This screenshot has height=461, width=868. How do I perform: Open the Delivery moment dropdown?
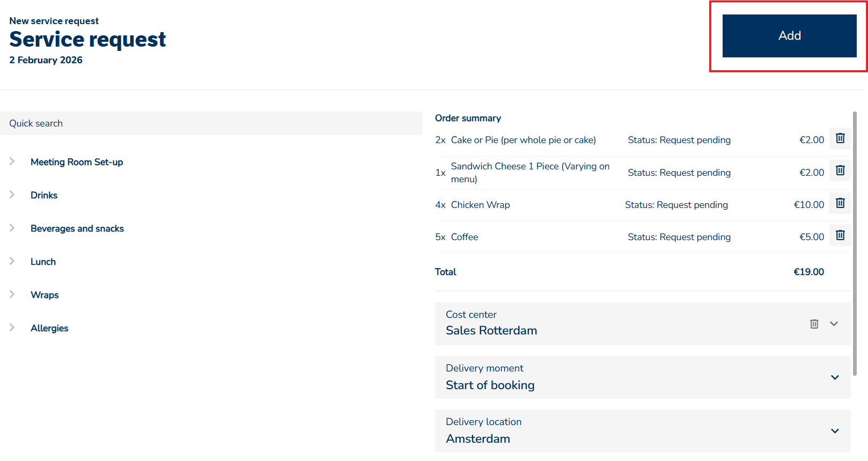point(835,377)
